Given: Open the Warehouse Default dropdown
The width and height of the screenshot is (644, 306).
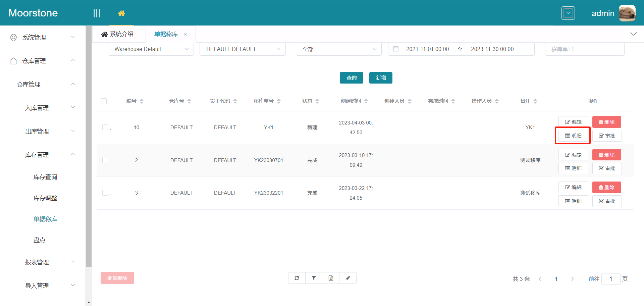Looking at the screenshot, I should (x=151, y=49).
